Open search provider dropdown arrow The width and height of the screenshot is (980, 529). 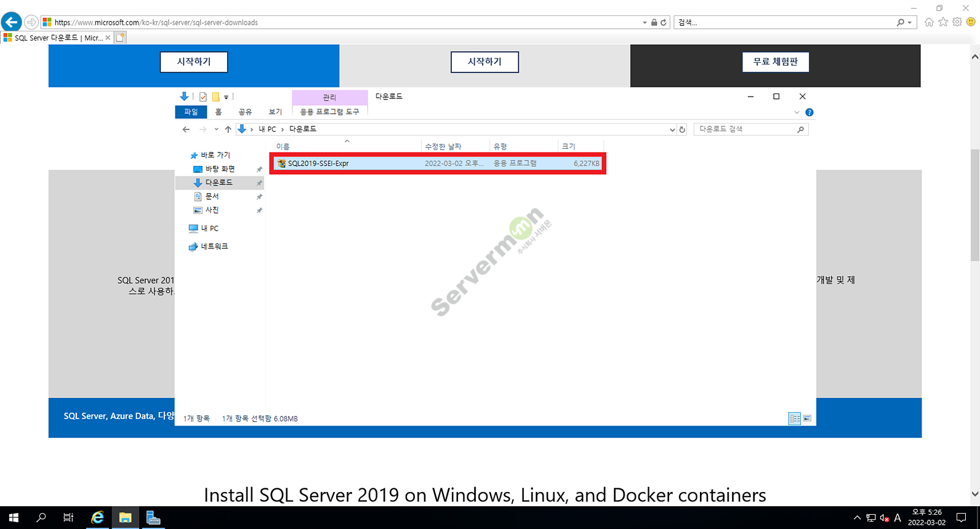909,22
